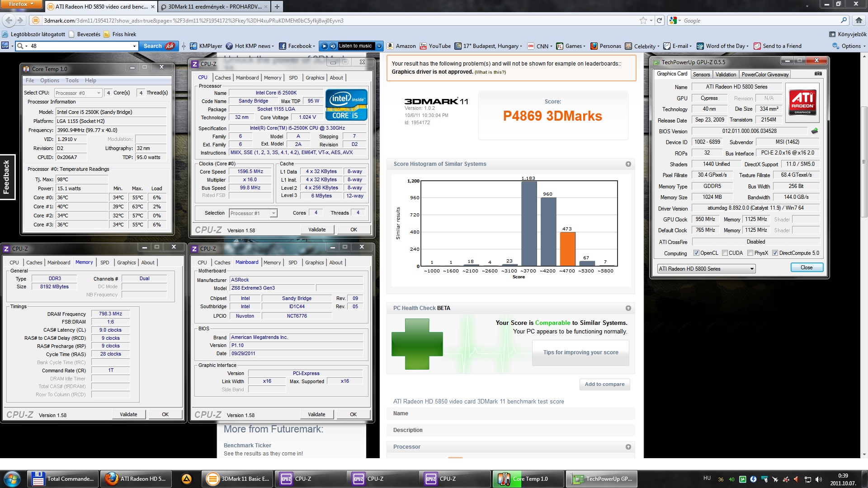The width and height of the screenshot is (868, 488).
Task: Switch to GPU-Z Sensors tab
Action: 701,75
